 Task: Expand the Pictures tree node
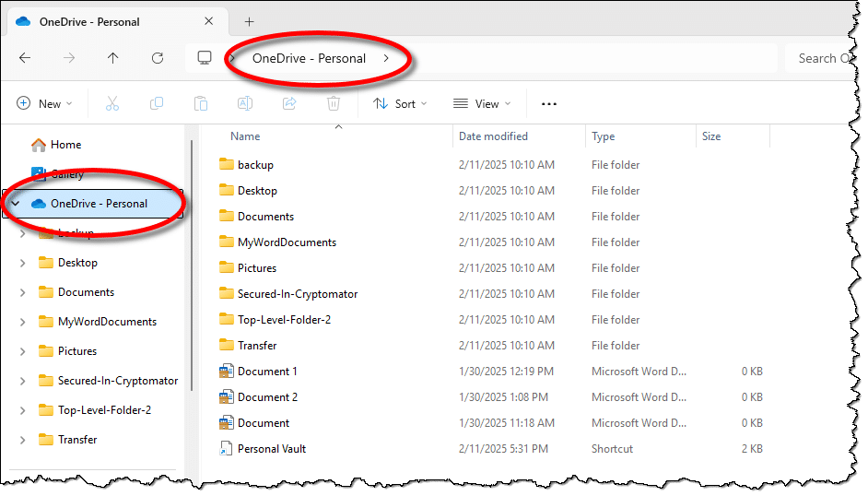pyautogui.click(x=23, y=351)
